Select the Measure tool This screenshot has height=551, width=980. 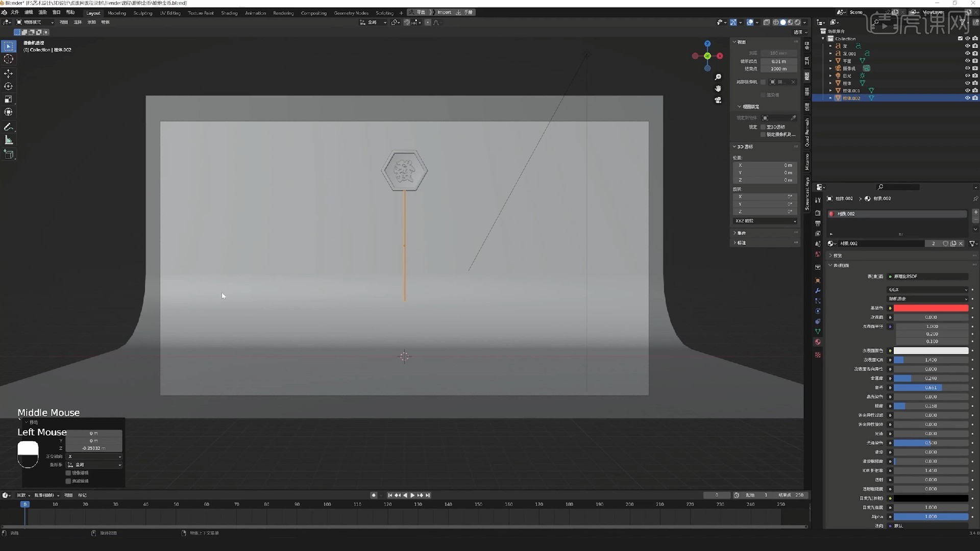(x=9, y=140)
